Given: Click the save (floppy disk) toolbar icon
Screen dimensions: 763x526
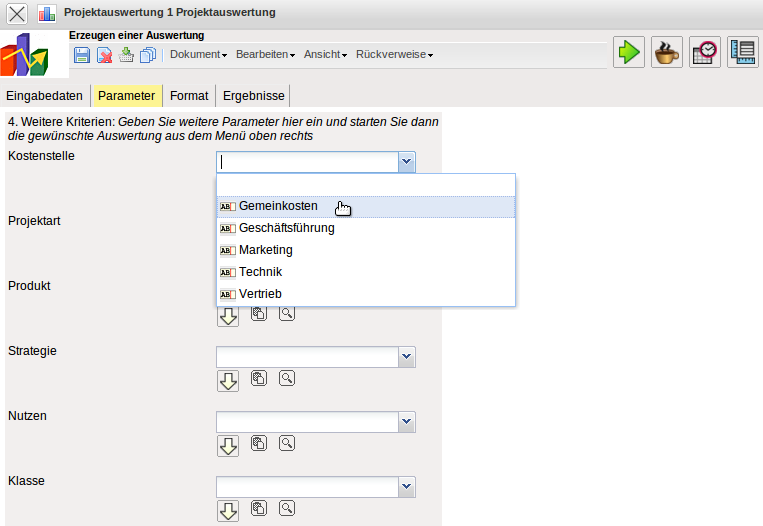Looking at the screenshot, I should tap(82, 55).
